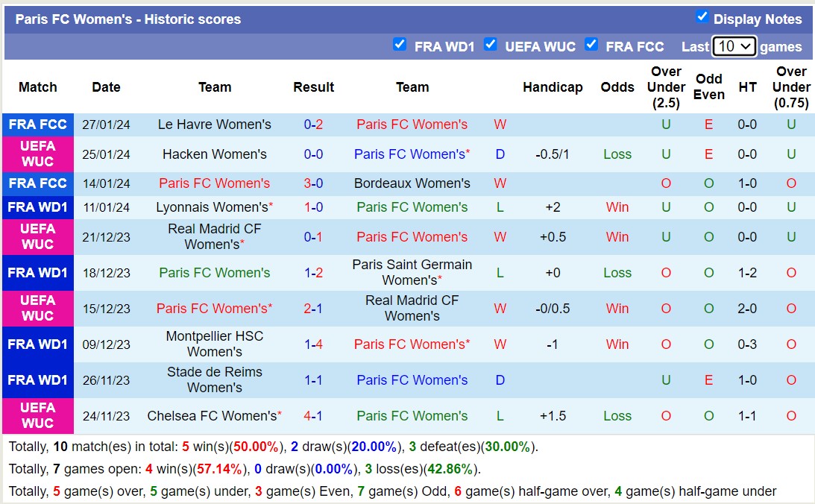Open Chelsea FC Women's team link
Image resolution: width=815 pixels, height=504 pixels.
click(212, 416)
